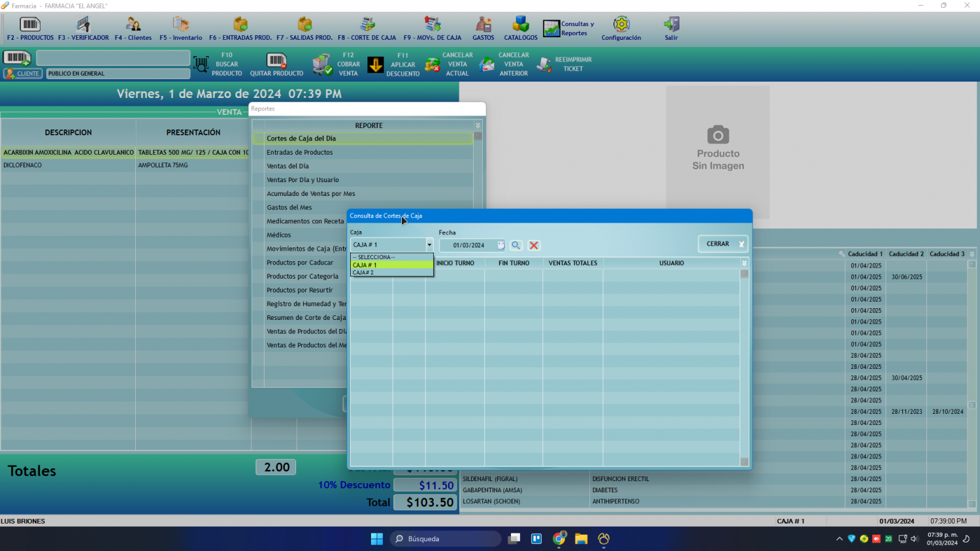Select the DICLOFENACO sale row
980x551 pixels.
(125, 165)
